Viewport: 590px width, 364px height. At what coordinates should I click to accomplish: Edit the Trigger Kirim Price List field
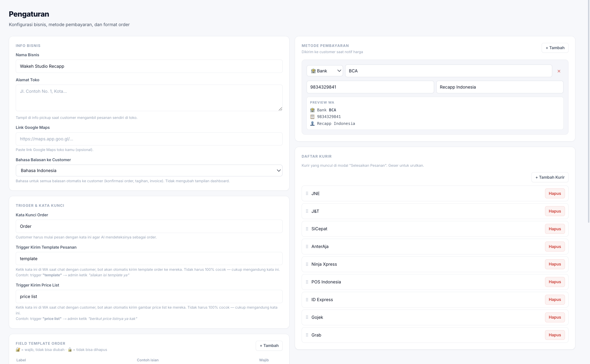pos(149,296)
